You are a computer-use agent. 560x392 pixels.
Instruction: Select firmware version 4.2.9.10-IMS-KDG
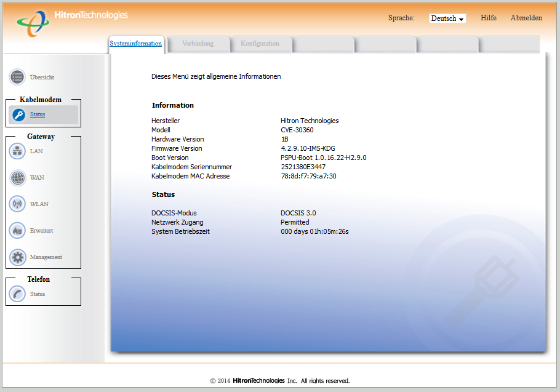coord(308,148)
